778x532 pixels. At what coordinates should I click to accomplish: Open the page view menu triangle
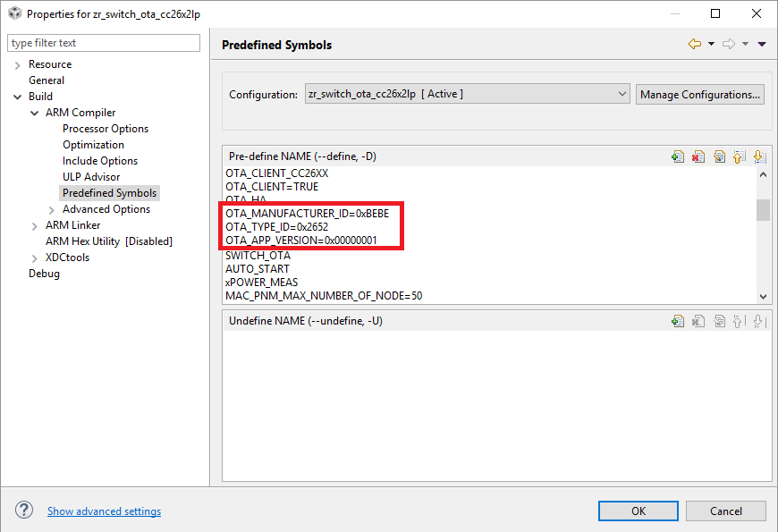(x=762, y=44)
